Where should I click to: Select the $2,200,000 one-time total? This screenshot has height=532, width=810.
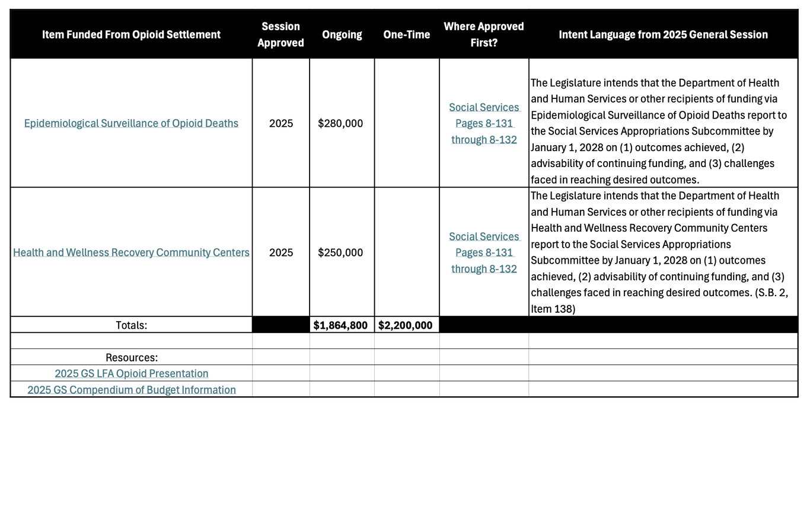[x=407, y=325]
